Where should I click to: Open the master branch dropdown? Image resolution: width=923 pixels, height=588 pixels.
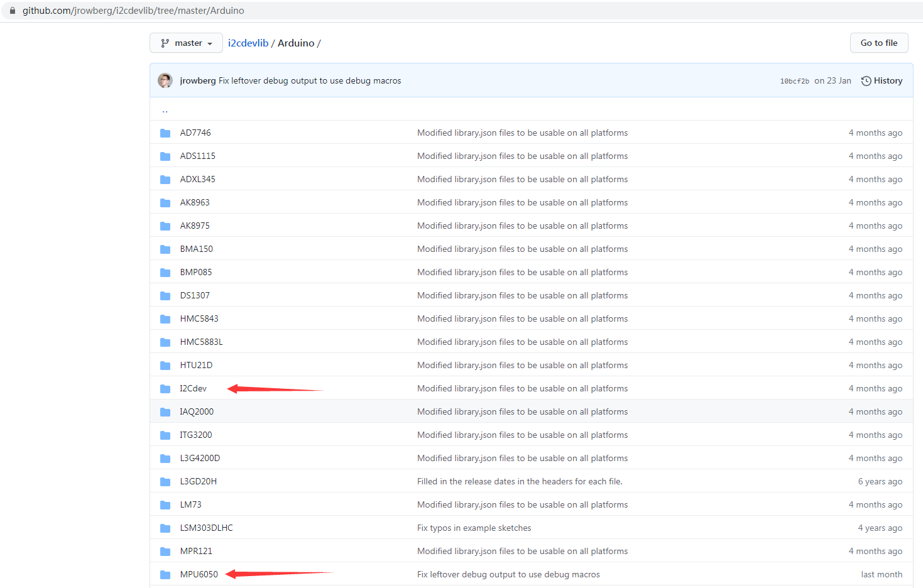pos(186,43)
